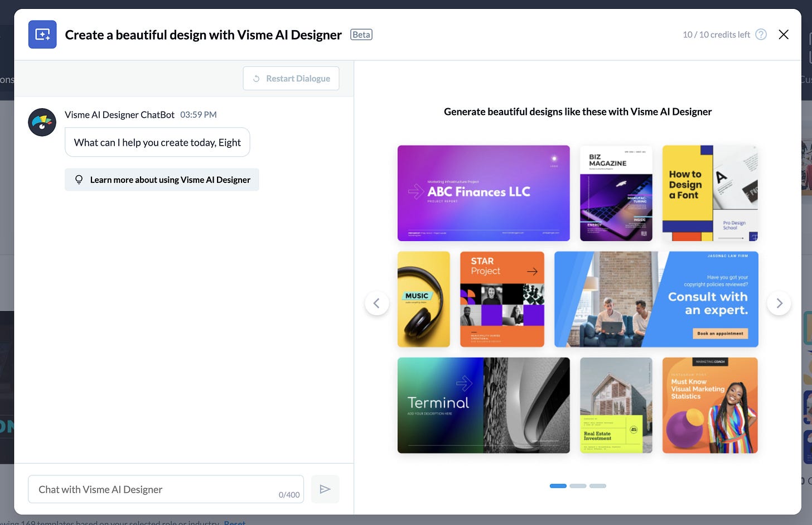
Task: Click the 03:59 PM message timestamp
Action: tap(199, 114)
